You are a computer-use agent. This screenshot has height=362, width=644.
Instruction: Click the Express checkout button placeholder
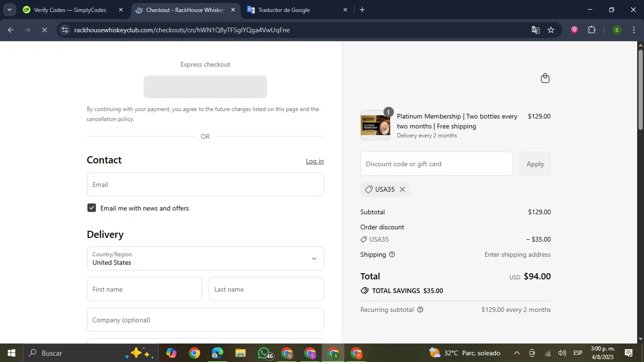pos(205,87)
